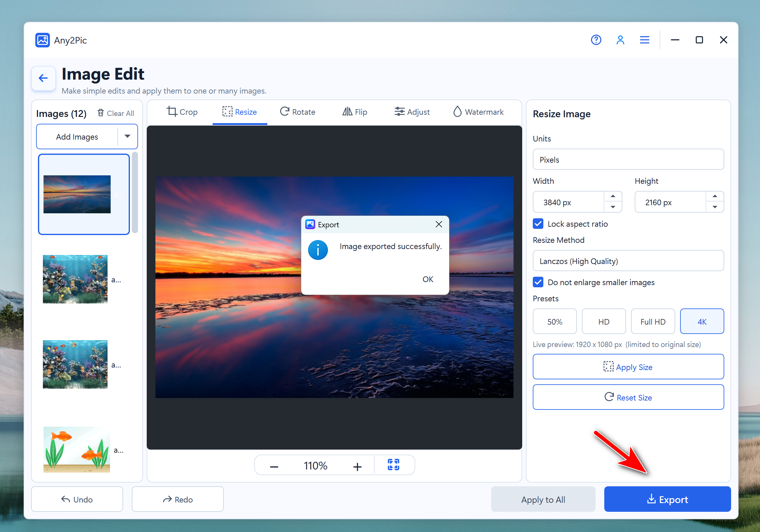The image size is (760, 532).
Task: Click the Live preview size text
Action: [616, 344]
